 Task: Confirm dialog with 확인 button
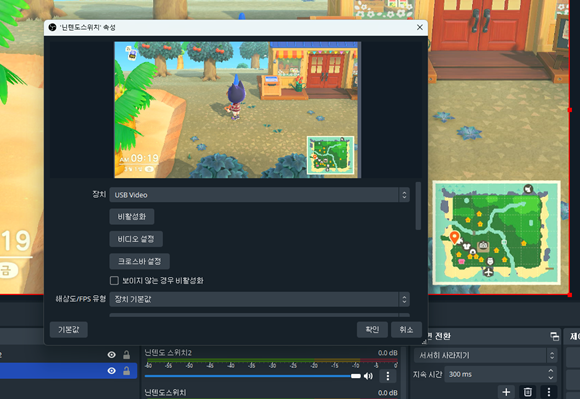[x=372, y=329]
